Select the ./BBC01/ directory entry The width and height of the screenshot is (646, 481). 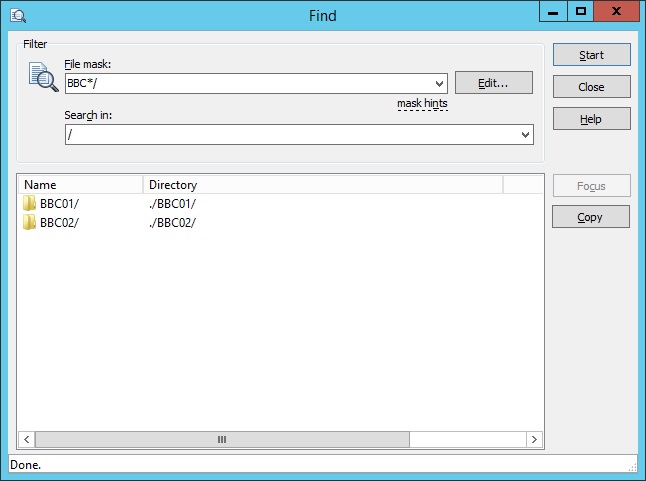click(172, 204)
